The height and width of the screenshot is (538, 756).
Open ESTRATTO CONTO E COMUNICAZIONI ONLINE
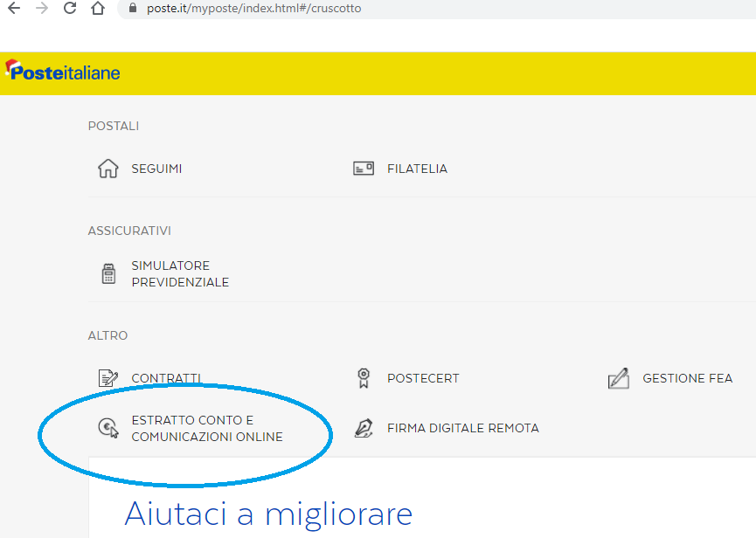click(x=207, y=428)
